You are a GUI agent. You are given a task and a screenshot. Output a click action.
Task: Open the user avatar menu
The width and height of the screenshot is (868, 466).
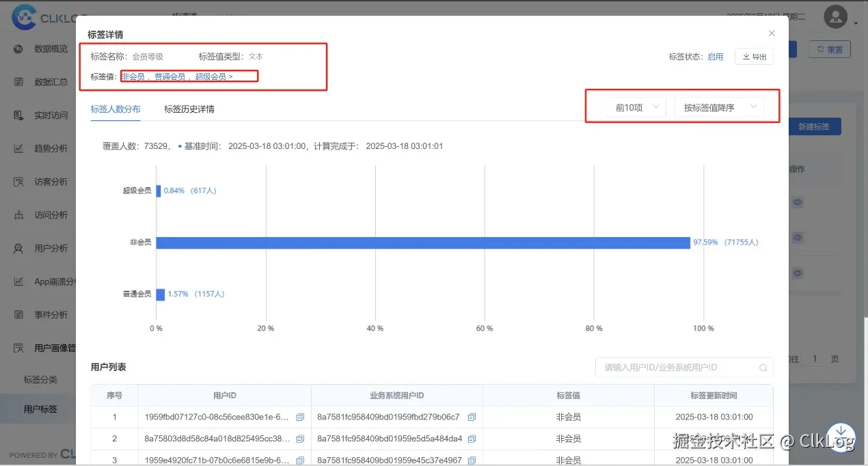pyautogui.click(x=835, y=16)
